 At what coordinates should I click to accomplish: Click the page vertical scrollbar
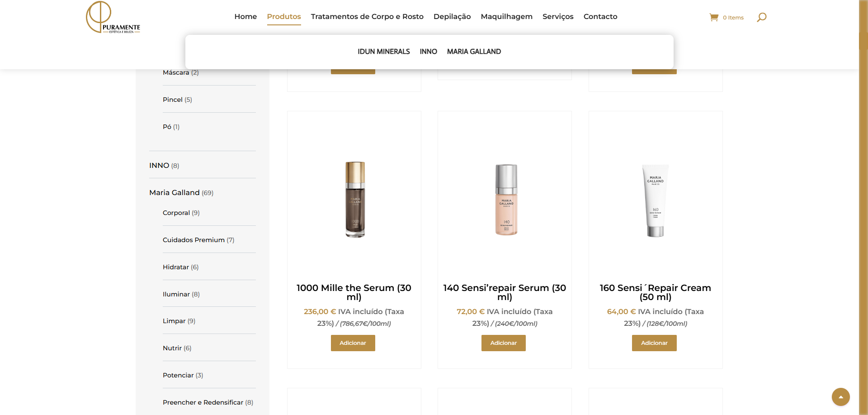[x=863, y=207]
